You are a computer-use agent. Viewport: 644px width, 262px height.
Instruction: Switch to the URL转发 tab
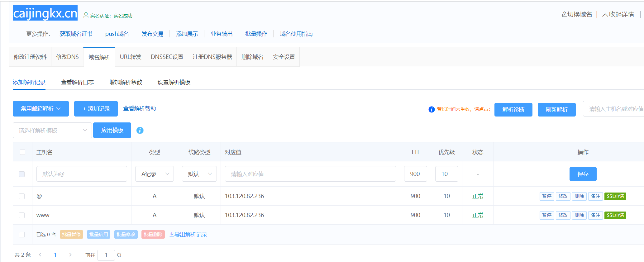click(x=130, y=57)
